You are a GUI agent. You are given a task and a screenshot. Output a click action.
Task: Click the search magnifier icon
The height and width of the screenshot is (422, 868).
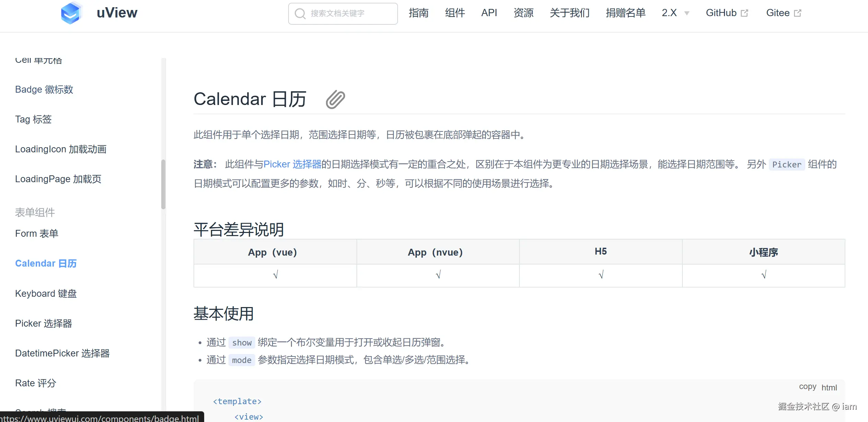pyautogui.click(x=300, y=13)
